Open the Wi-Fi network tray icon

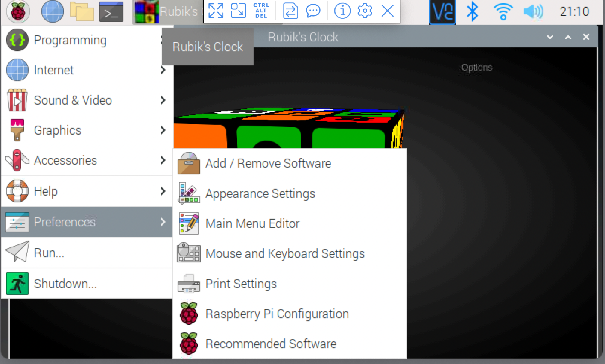click(x=503, y=12)
